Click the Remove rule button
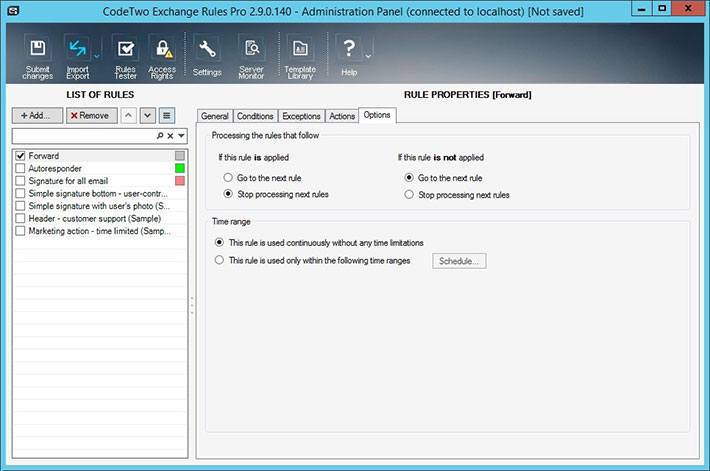 tap(91, 115)
